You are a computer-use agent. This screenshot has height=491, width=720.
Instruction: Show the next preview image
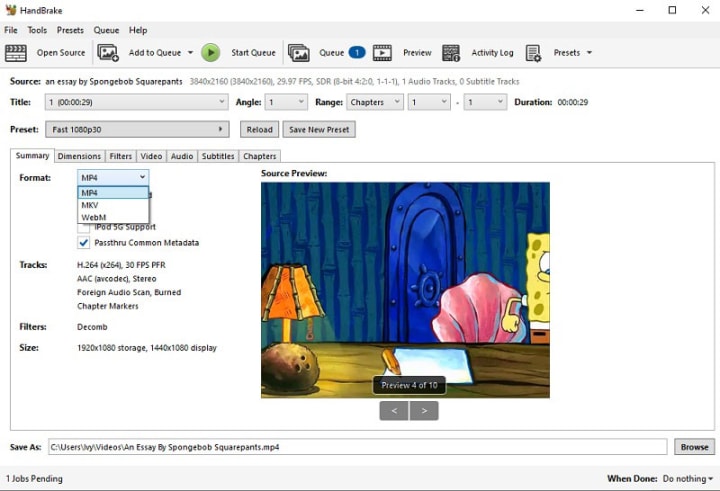tap(424, 411)
